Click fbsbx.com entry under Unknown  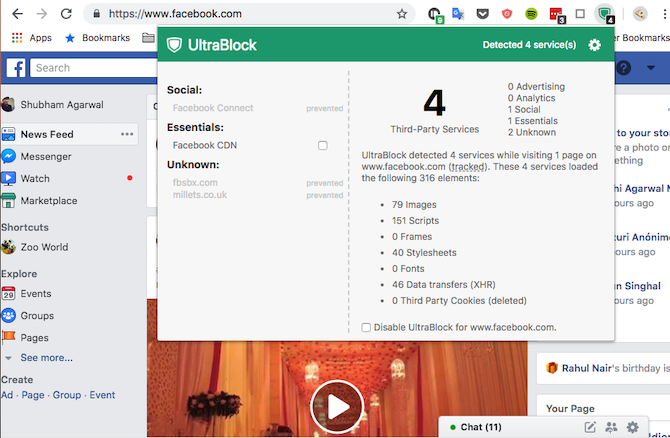(x=195, y=182)
